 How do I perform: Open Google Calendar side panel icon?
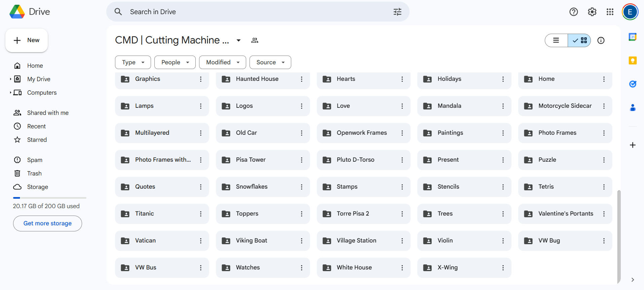click(633, 37)
